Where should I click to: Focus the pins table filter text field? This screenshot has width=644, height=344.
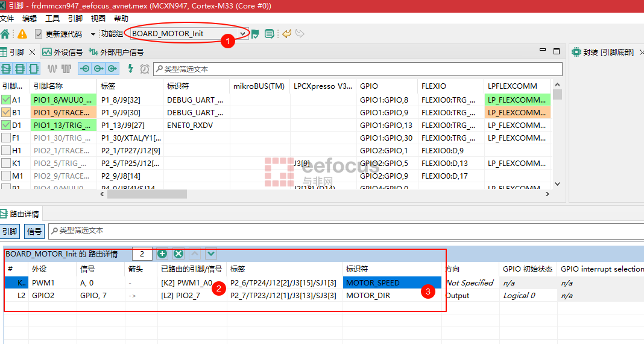[358, 69]
